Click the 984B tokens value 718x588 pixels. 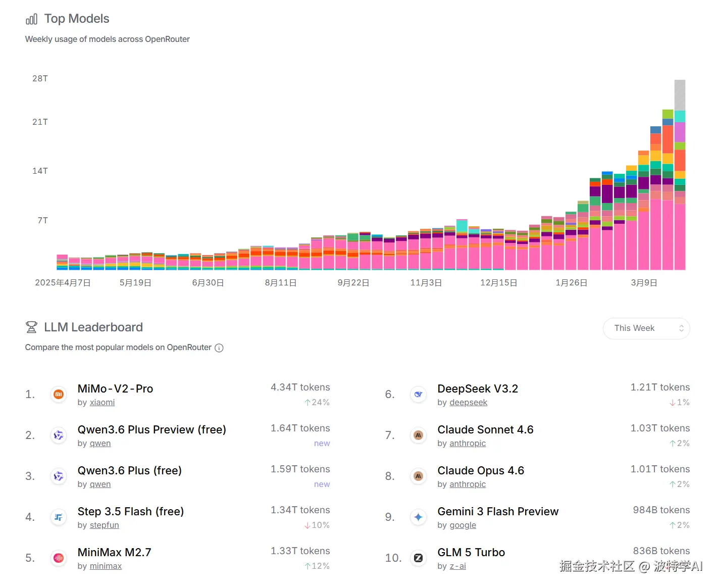tap(661, 510)
